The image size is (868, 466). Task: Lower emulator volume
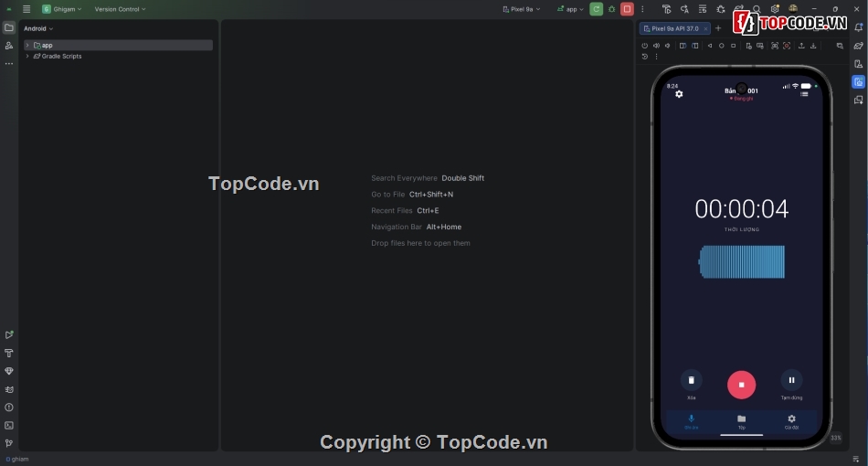[x=668, y=46]
